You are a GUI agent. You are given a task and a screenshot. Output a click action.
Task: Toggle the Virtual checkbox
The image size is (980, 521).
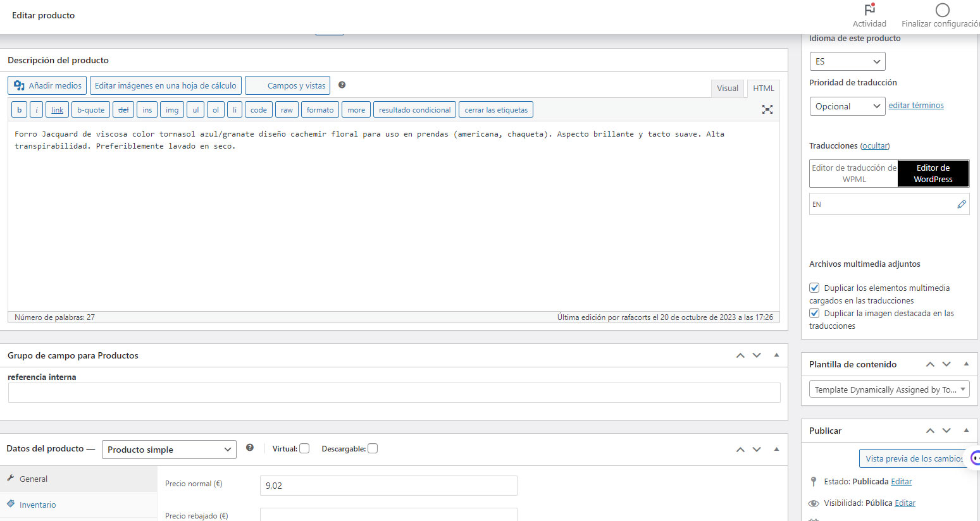click(x=304, y=448)
